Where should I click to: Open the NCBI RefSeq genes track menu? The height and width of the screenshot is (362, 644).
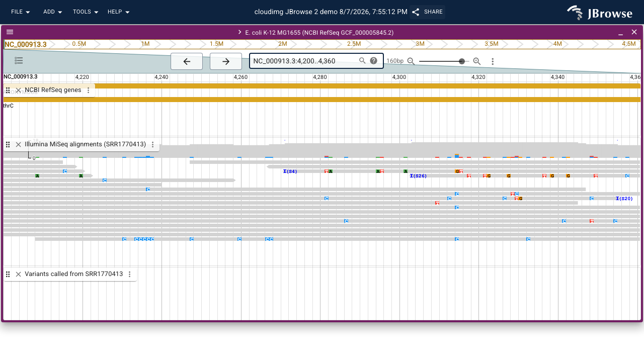click(x=89, y=90)
